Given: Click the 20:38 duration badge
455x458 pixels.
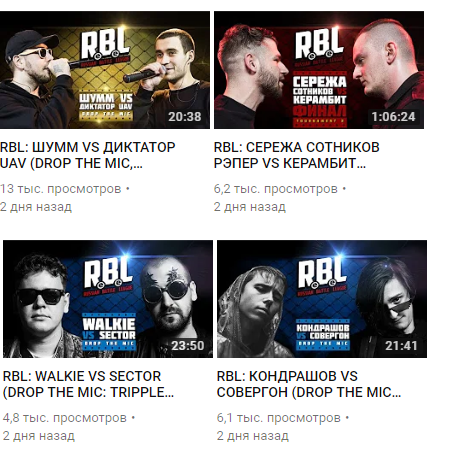Looking at the screenshot, I should [x=185, y=117].
